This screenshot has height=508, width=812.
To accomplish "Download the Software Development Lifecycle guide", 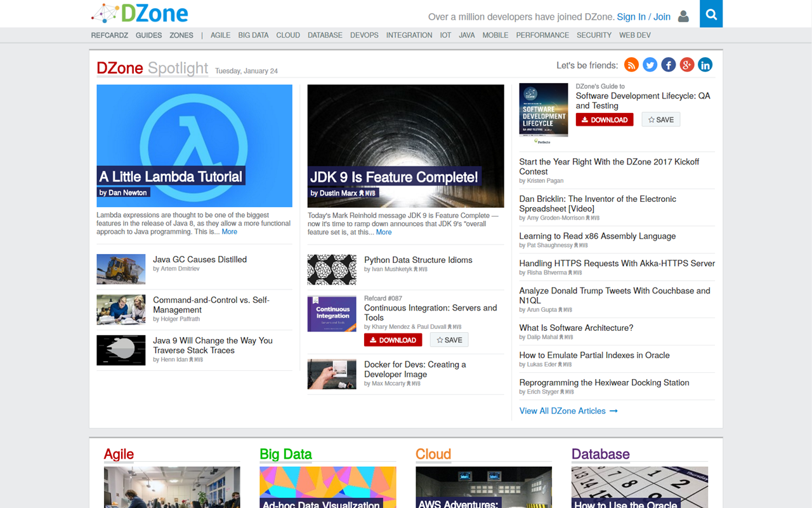I will 605,120.
